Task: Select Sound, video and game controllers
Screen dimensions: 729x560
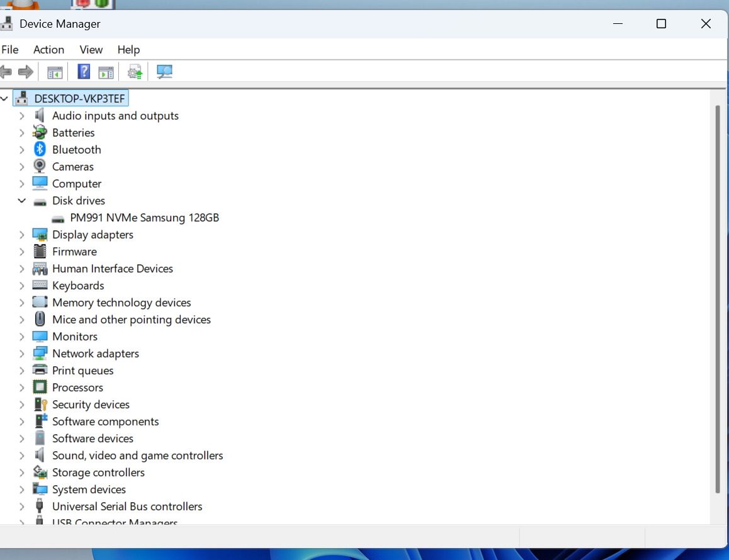Action: click(x=137, y=456)
